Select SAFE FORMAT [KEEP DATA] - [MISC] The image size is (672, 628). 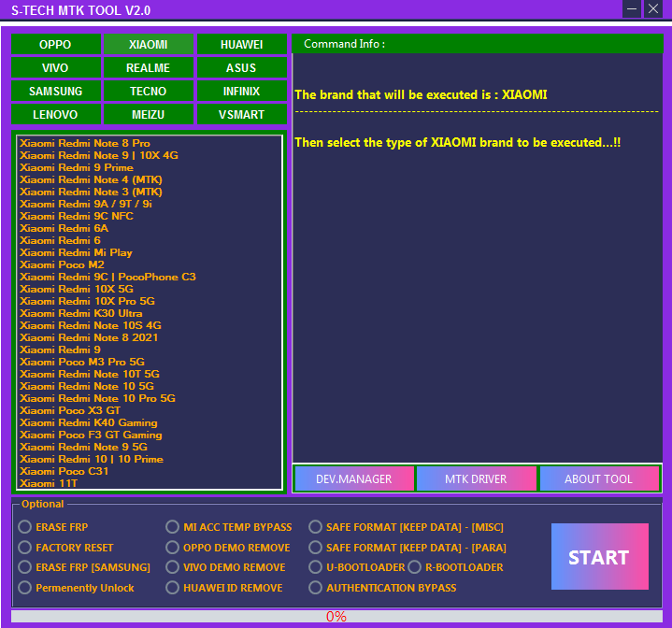(407, 527)
